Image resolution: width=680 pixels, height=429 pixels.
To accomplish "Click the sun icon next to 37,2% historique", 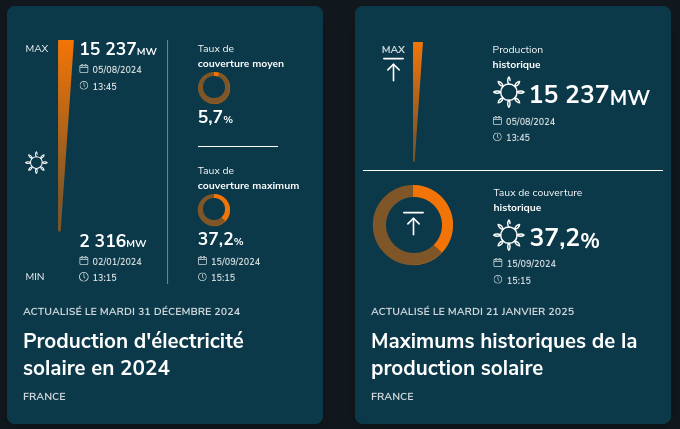I will tap(509, 235).
